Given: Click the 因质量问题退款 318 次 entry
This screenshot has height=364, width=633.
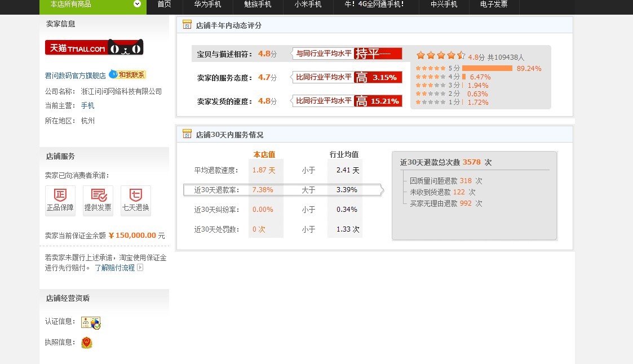Looking at the screenshot, I should click(446, 181).
